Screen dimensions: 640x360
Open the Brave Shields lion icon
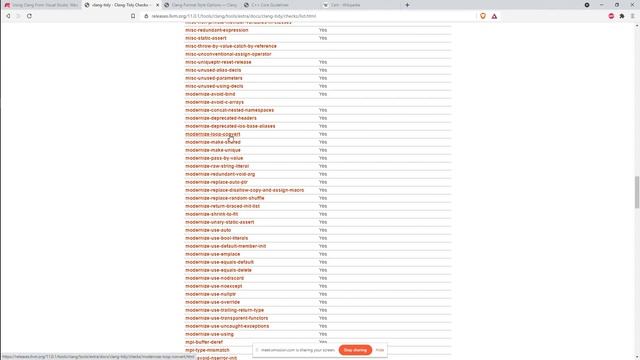coord(483,16)
